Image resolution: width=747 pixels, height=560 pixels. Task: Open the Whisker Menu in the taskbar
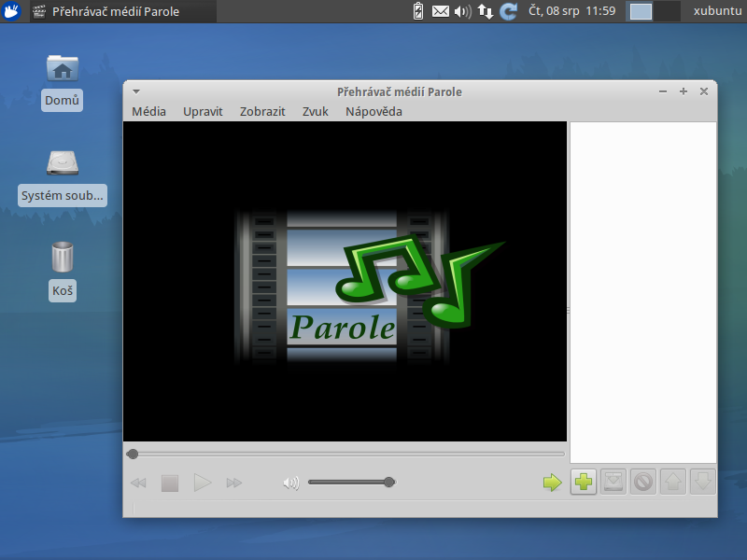click(x=10, y=11)
